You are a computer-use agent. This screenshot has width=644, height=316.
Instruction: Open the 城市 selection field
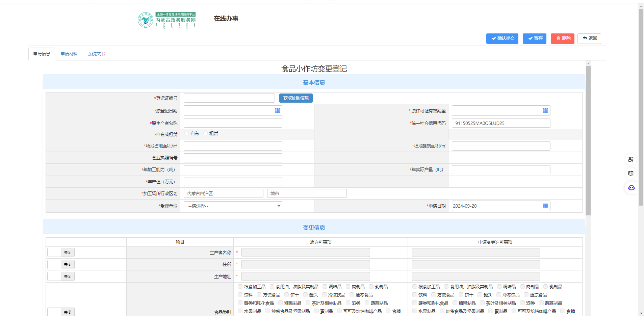pyautogui.click(x=307, y=193)
